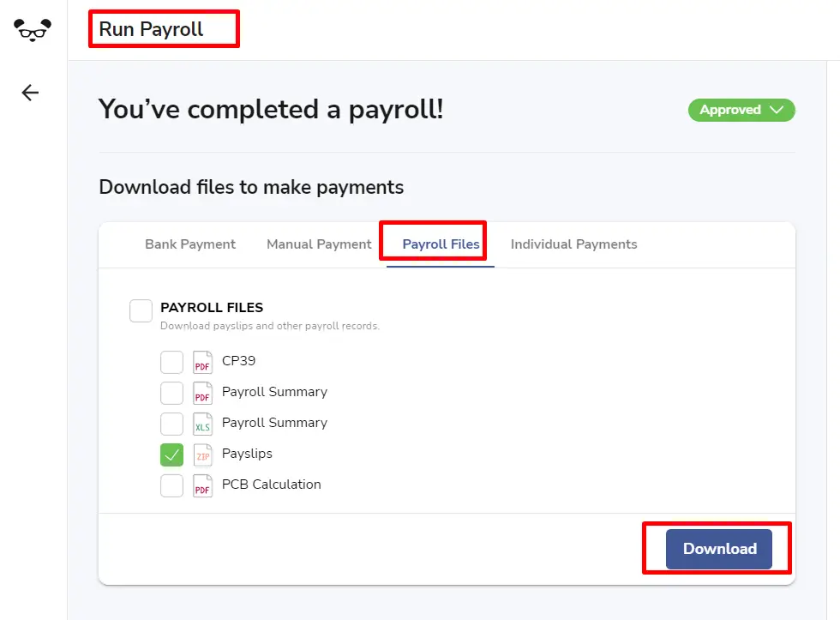Click the Payslips ZIP file icon
This screenshot has width=840, height=620.
[202, 454]
